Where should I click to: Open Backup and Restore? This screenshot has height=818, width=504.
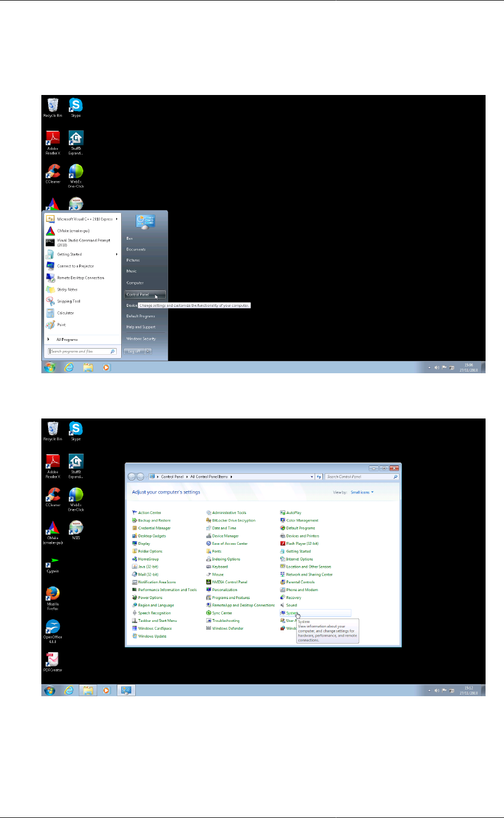coord(151,520)
